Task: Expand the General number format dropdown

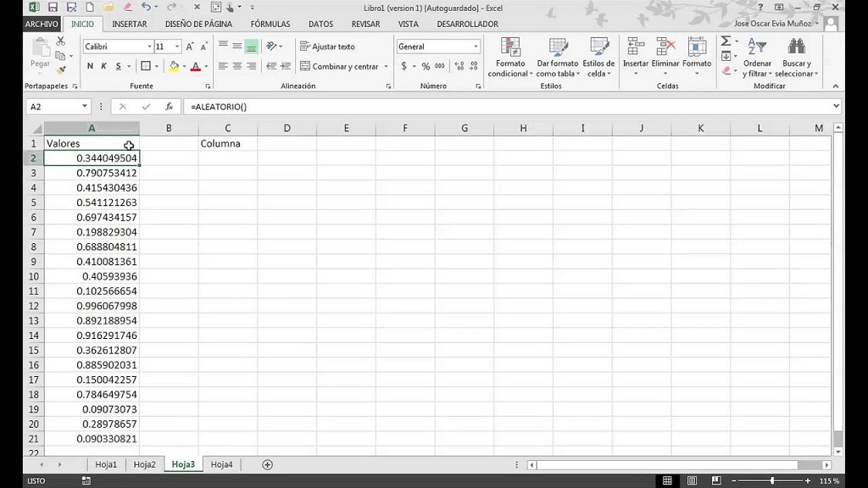Action: coord(476,47)
